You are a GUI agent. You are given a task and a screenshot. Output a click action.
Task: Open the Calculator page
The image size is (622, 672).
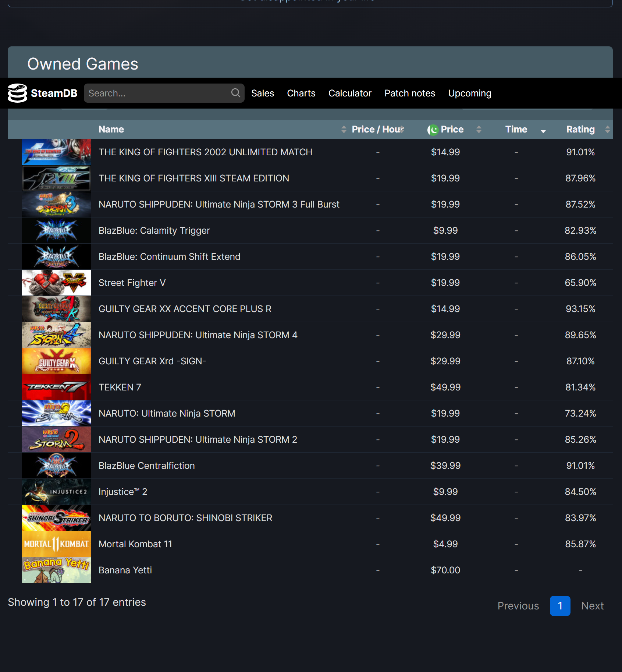[x=350, y=93]
